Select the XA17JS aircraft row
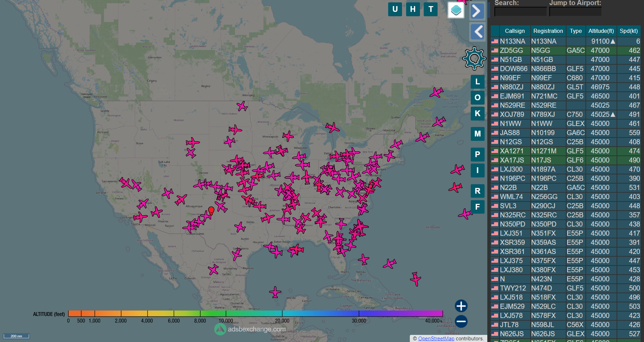Image resolution: width=644 pixels, height=342 pixels. [565, 160]
